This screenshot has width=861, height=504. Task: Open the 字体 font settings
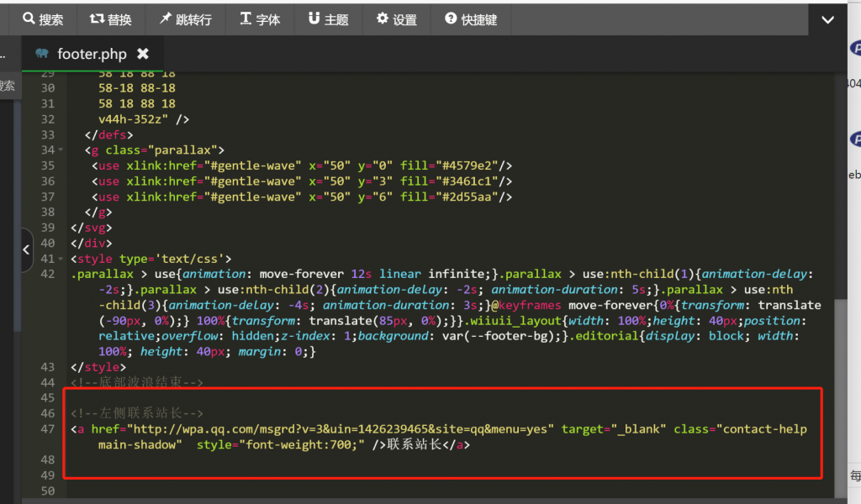260,19
